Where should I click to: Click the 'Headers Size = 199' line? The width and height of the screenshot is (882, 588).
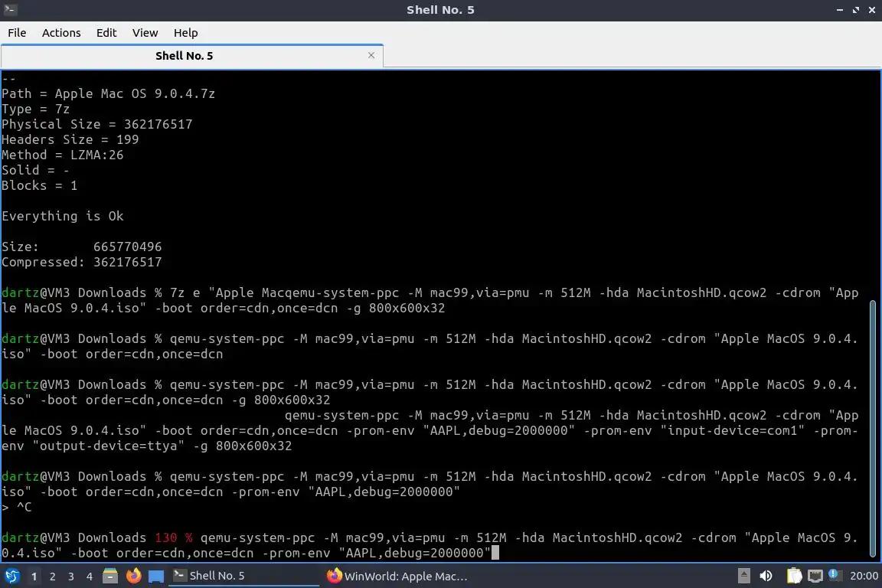pyautogui.click(x=70, y=139)
